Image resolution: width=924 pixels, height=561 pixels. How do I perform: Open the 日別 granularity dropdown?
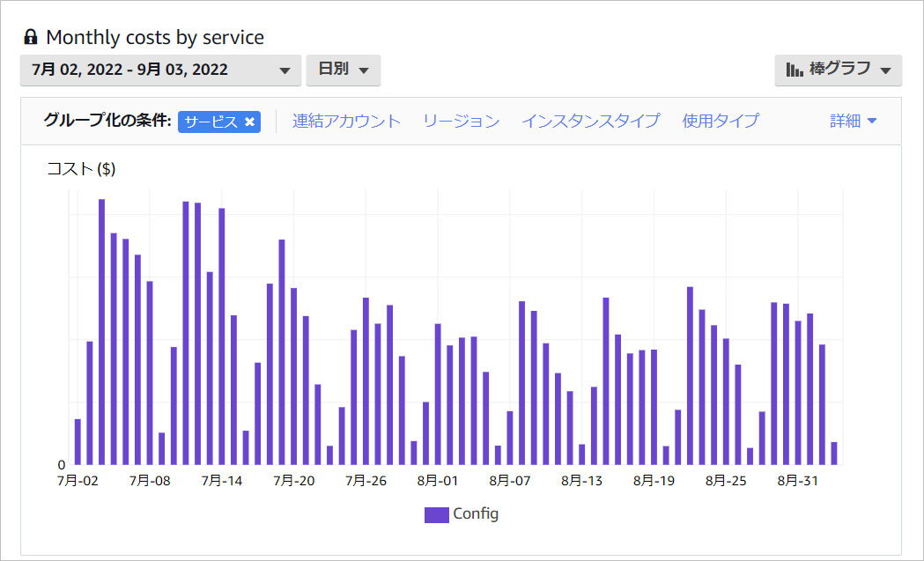pos(344,70)
